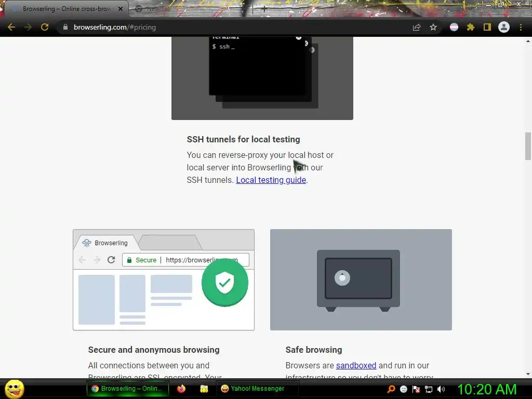The width and height of the screenshot is (532, 399).
Task: Click the SSH terminal illustration
Action: pos(262,78)
